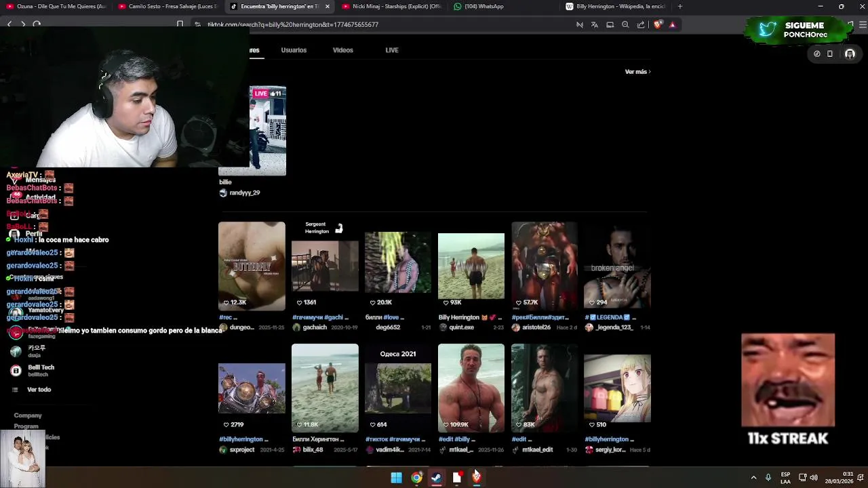This screenshot has width=868, height=488.
Task: Click the browser forward arrow
Action: 23,24
